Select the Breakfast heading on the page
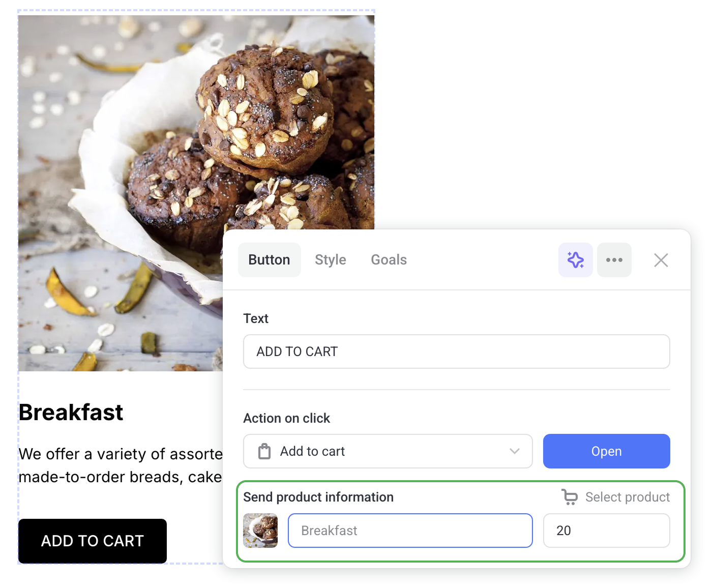The image size is (713, 588). pos(71,412)
